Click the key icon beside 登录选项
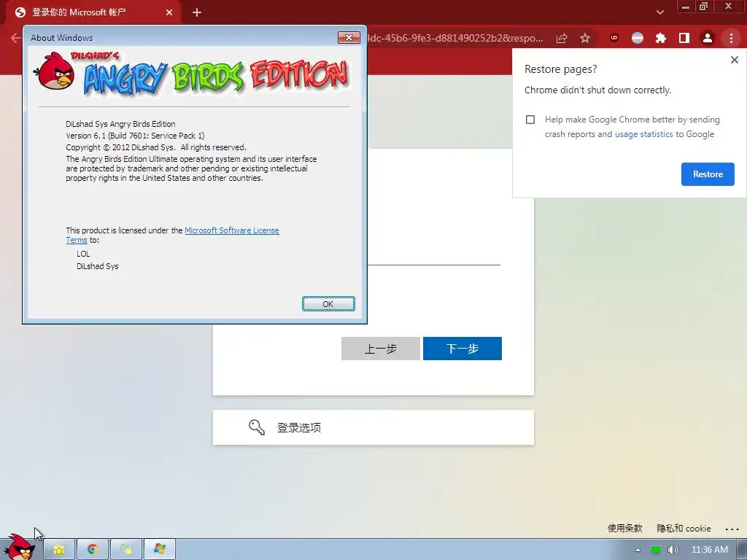Viewport: 747px width, 560px height. point(256,427)
